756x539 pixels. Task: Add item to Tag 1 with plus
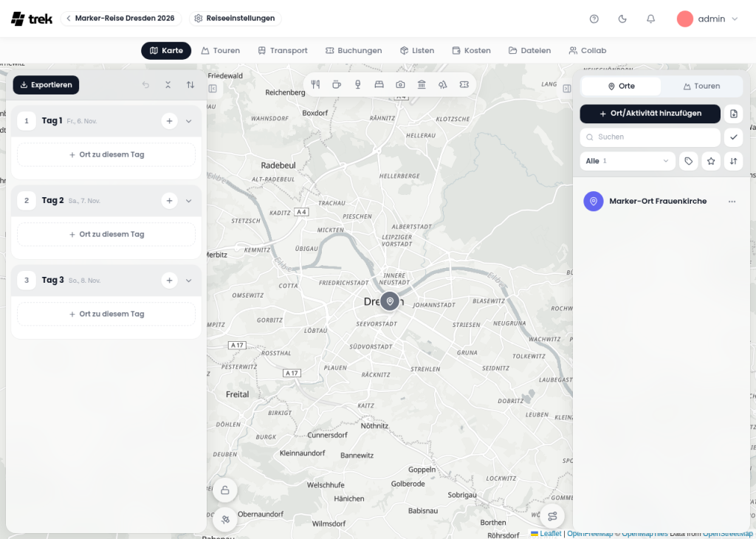[169, 121]
